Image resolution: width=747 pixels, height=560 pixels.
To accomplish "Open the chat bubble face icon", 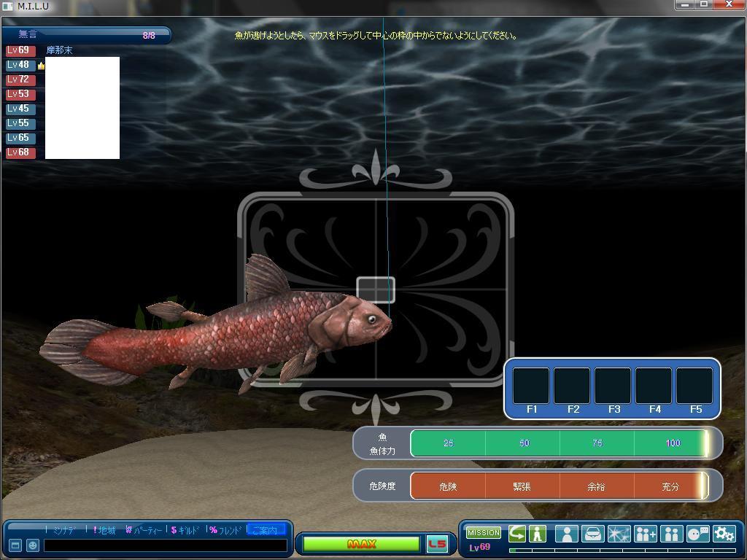I will tap(697, 534).
